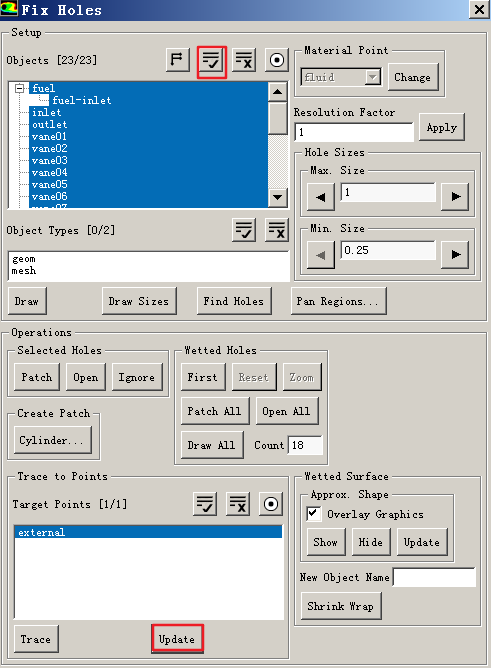The width and height of the screenshot is (491, 668).
Task: Select outlet in the objects list
Action: [49, 124]
